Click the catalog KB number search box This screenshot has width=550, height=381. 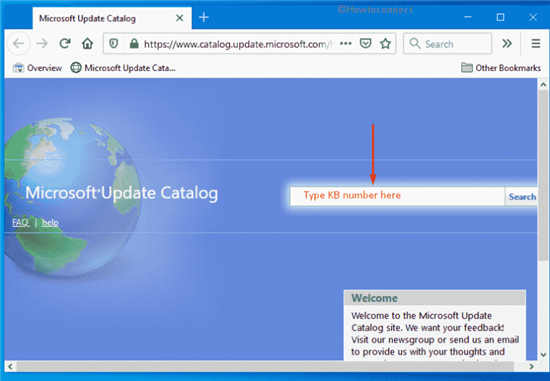coord(397,196)
